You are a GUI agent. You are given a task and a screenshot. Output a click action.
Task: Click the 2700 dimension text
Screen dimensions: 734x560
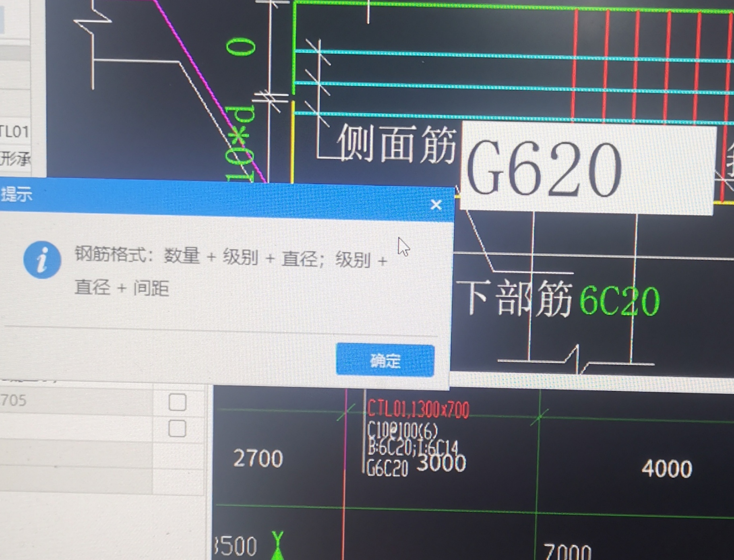tap(258, 459)
